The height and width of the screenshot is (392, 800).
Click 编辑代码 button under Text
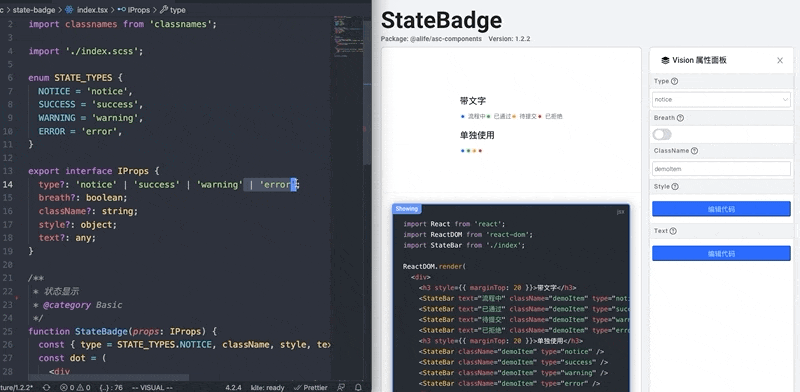point(721,253)
